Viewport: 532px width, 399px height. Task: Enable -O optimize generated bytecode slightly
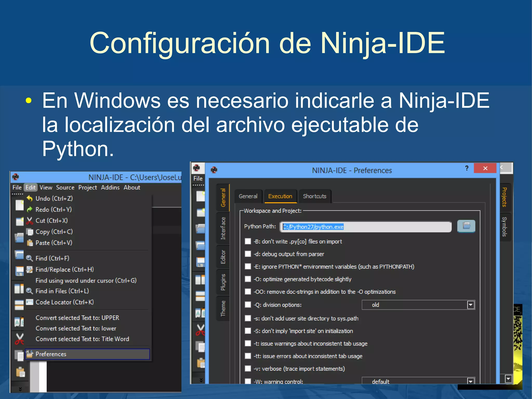248,279
